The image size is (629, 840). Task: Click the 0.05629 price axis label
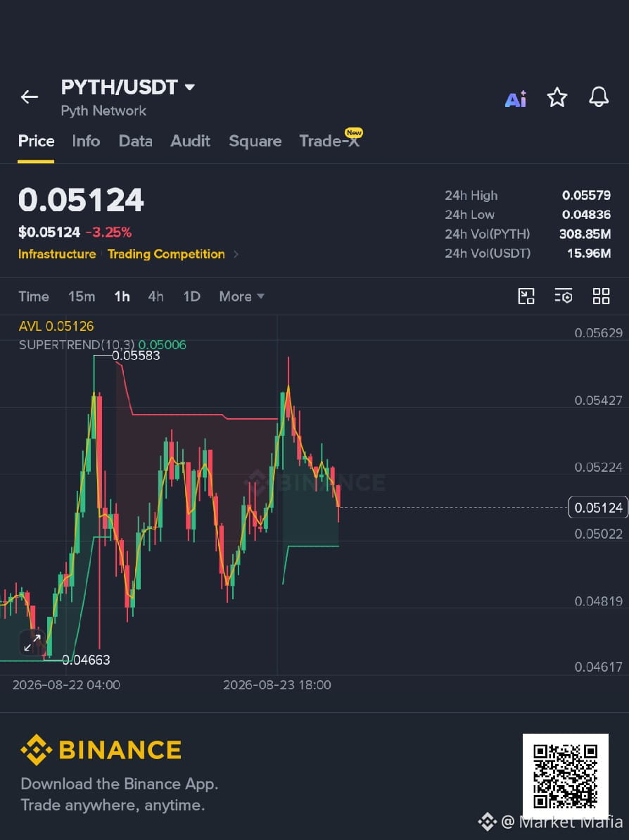(599, 333)
